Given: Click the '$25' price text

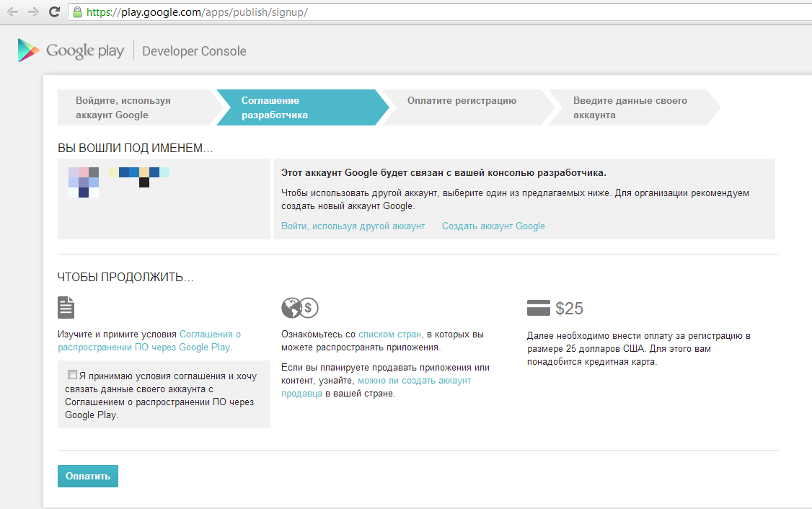Looking at the screenshot, I should point(569,309).
